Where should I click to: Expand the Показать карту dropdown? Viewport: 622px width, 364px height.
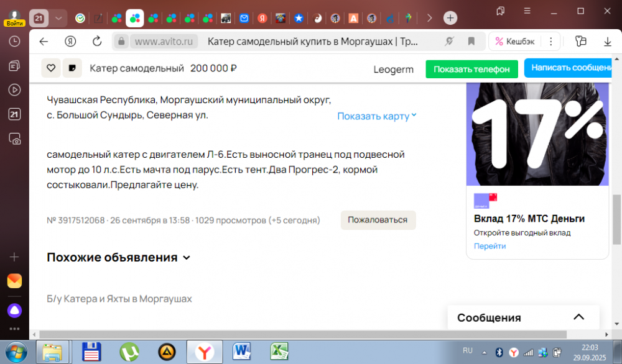376,116
